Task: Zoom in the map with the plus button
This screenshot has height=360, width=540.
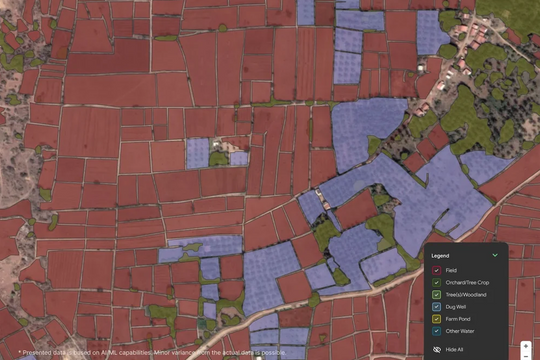Action: 526,346
